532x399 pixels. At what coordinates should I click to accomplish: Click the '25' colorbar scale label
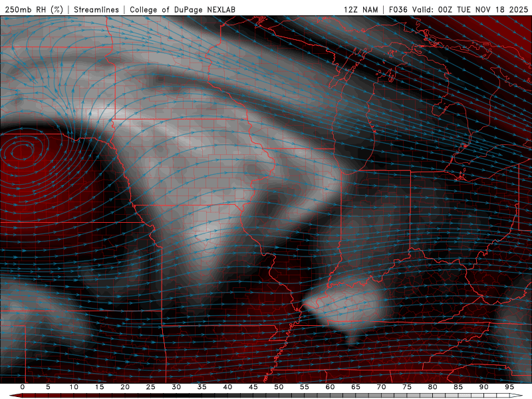tap(151, 387)
